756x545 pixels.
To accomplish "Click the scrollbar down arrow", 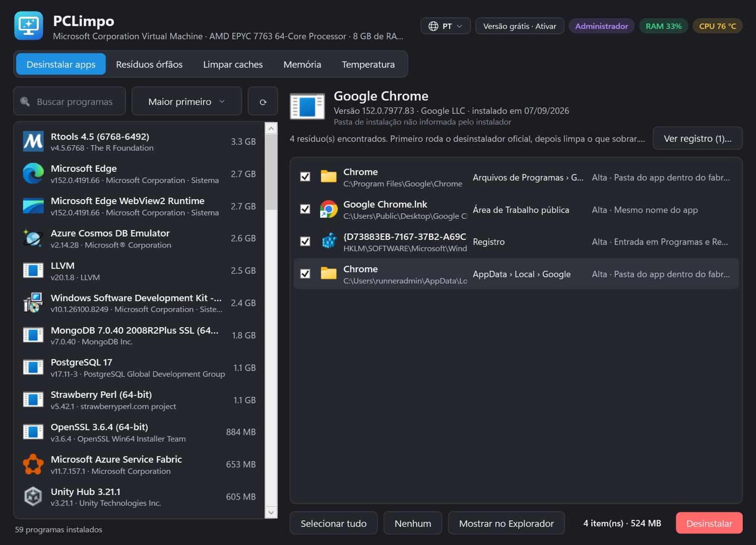I will click(x=271, y=512).
